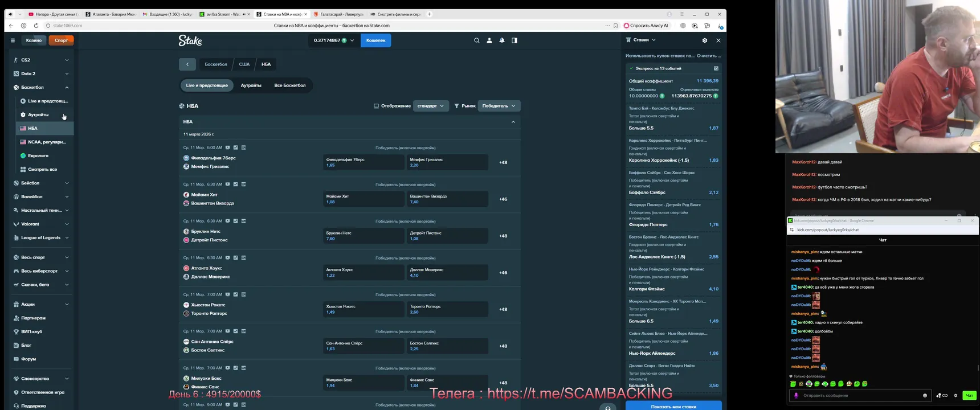Click the Kick points infinity icon
The width and height of the screenshot is (980, 410).
click(942, 395)
